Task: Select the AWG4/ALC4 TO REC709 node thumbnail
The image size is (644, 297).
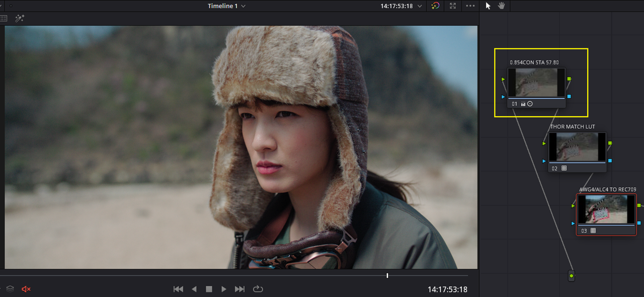Action: (606, 209)
